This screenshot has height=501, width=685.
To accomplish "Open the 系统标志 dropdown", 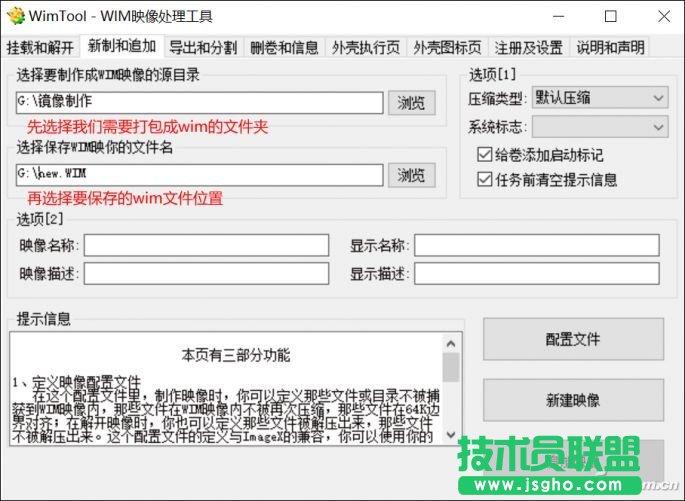I will [599, 127].
